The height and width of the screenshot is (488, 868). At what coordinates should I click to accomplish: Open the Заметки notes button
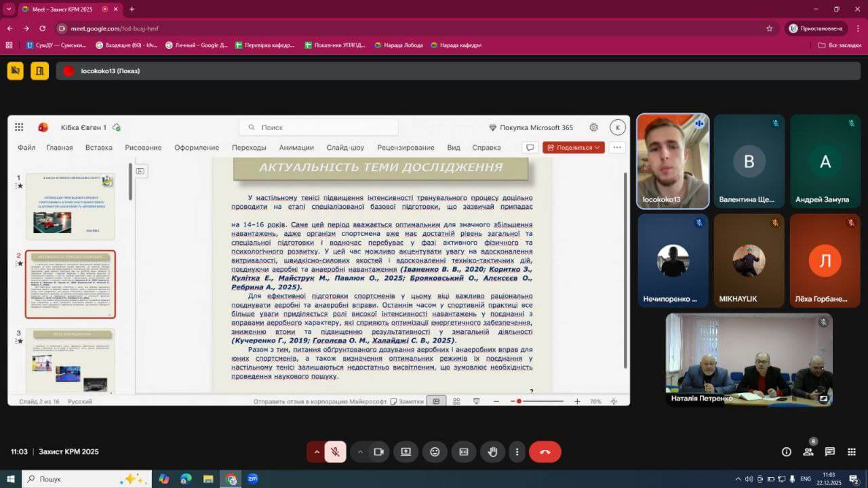pyautogui.click(x=407, y=401)
